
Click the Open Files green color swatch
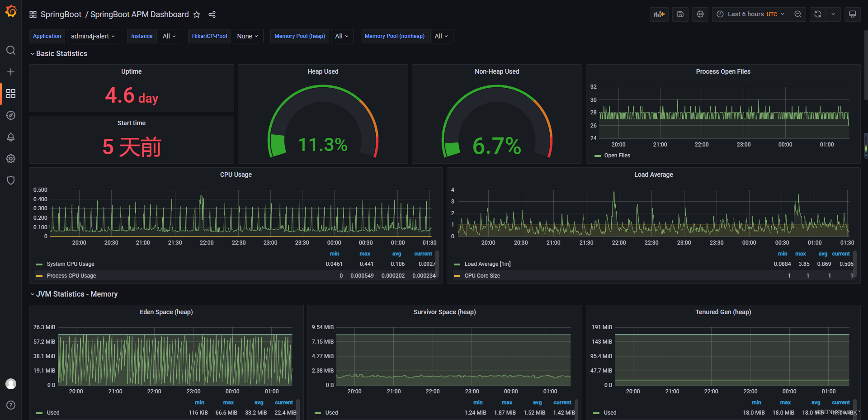[598, 156]
